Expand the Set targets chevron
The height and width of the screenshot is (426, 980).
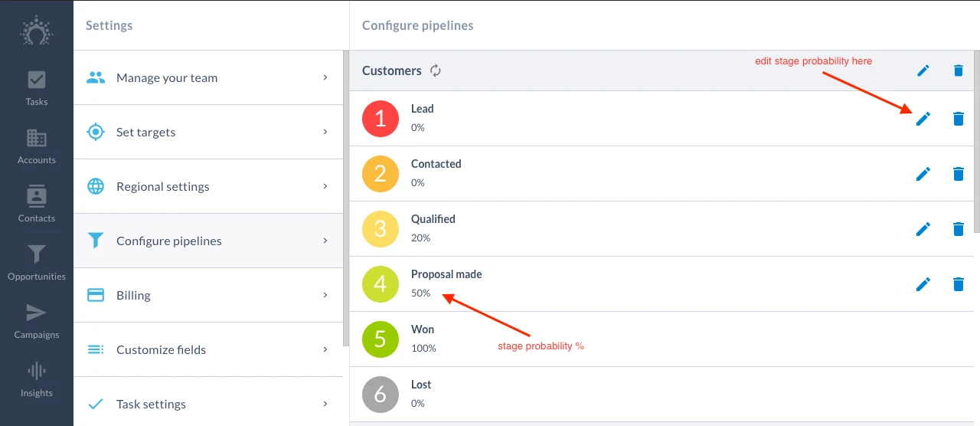325,132
